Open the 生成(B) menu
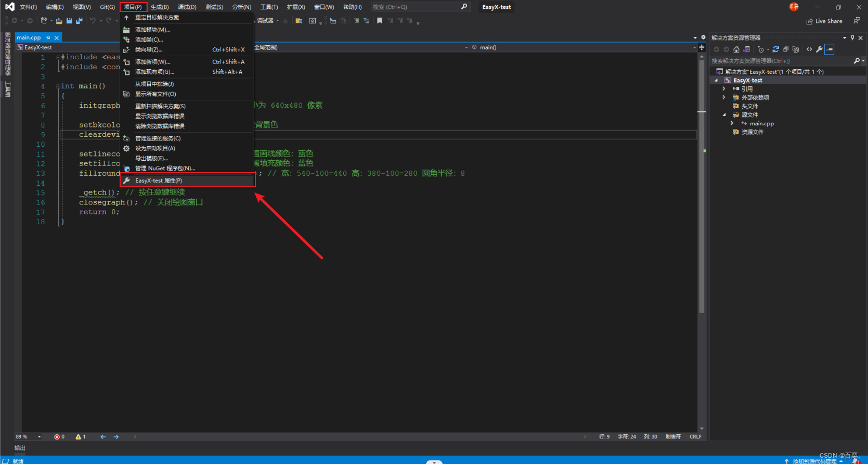 point(160,7)
